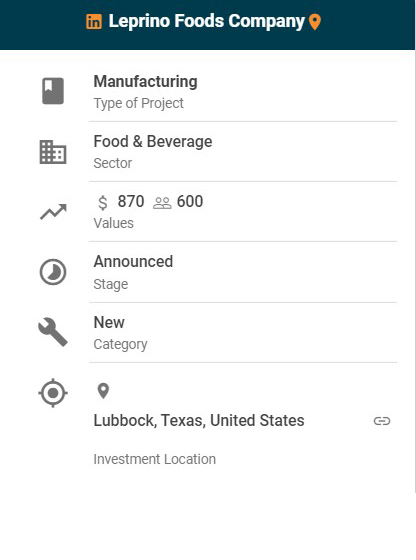Click the dollar sign icon before 870
The width and height of the screenshot is (416, 560).
tap(102, 202)
